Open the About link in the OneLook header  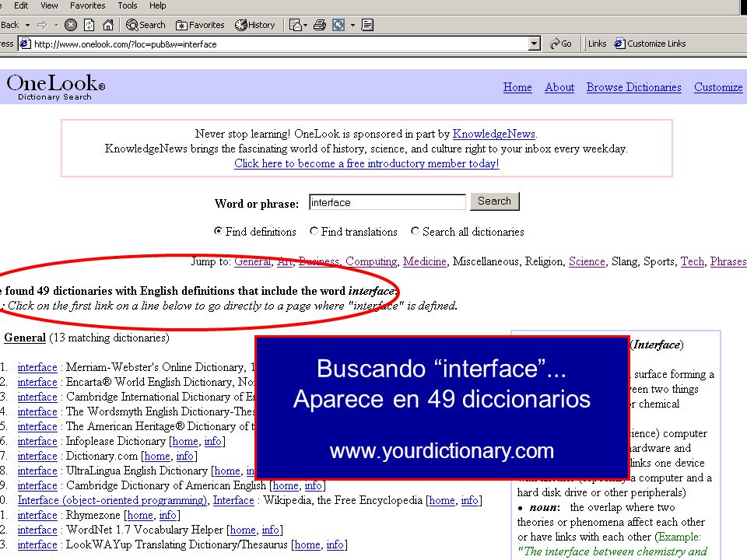pos(559,87)
